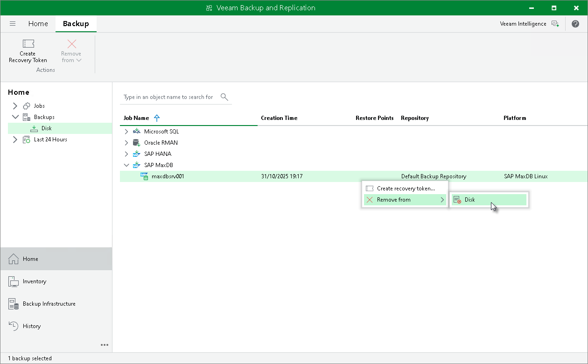Sort by Platform column header
Screen dimensions: 588x364
(515, 118)
